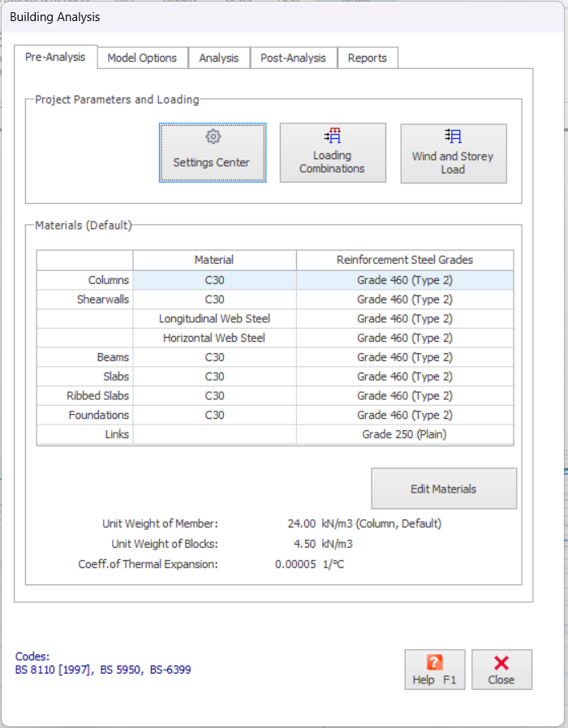Open the Analysis tab
The width and height of the screenshot is (568, 728).
[x=219, y=58]
